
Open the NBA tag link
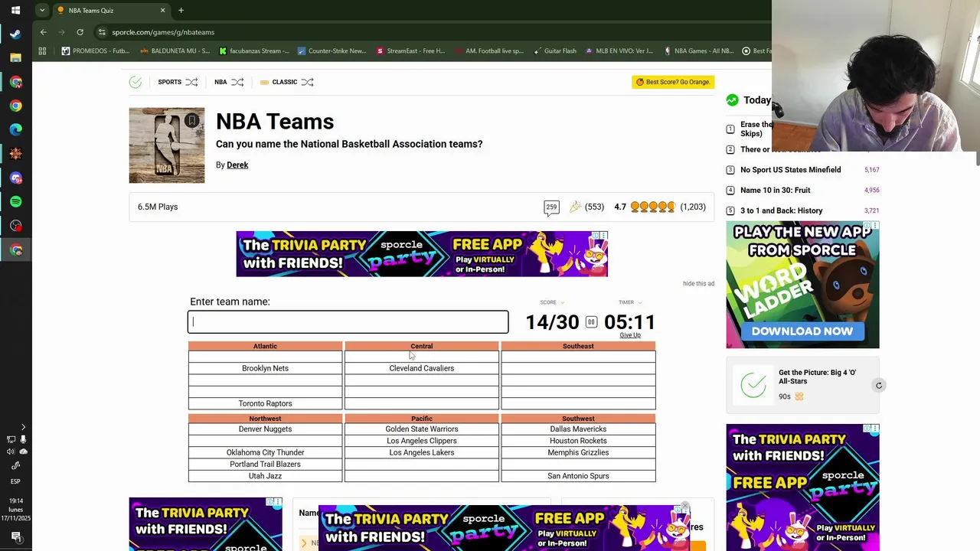point(220,82)
